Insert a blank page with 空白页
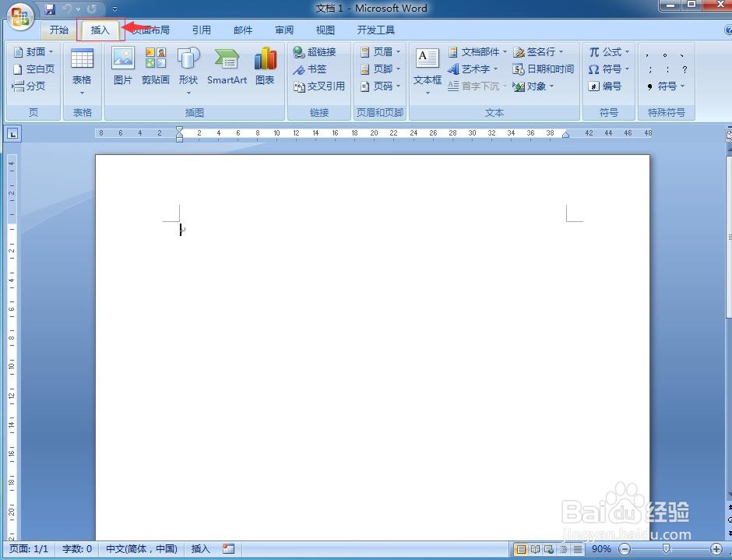 click(x=33, y=69)
